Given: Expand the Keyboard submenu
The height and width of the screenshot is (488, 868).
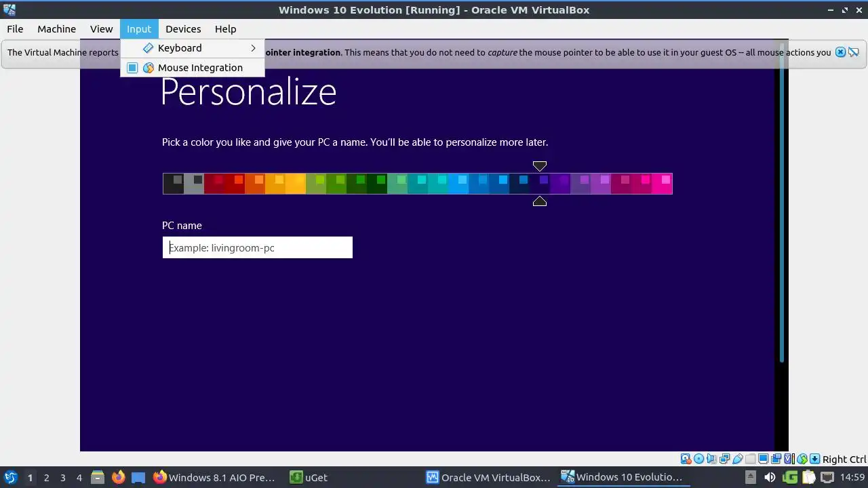Looking at the screenshot, I should (x=193, y=48).
